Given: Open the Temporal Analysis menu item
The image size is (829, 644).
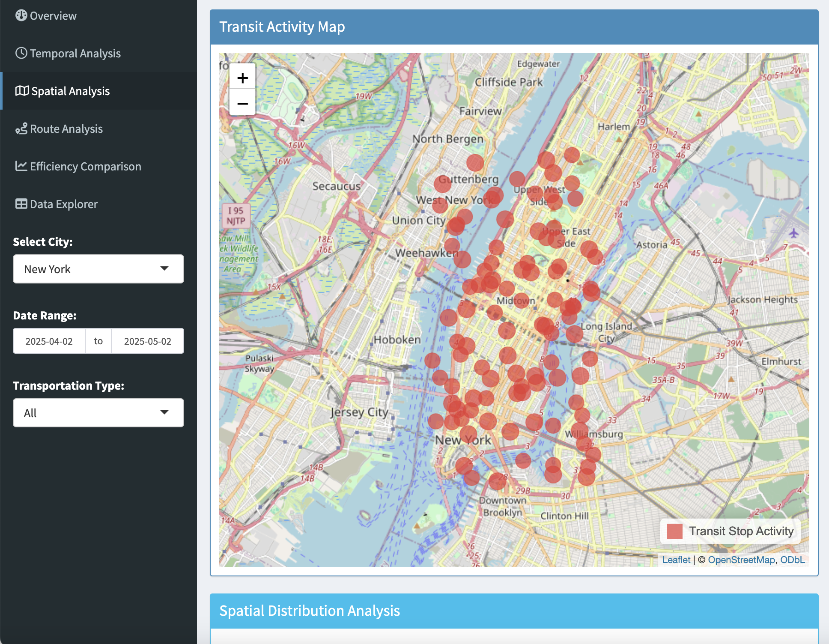Looking at the screenshot, I should click(x=75, y=53).
